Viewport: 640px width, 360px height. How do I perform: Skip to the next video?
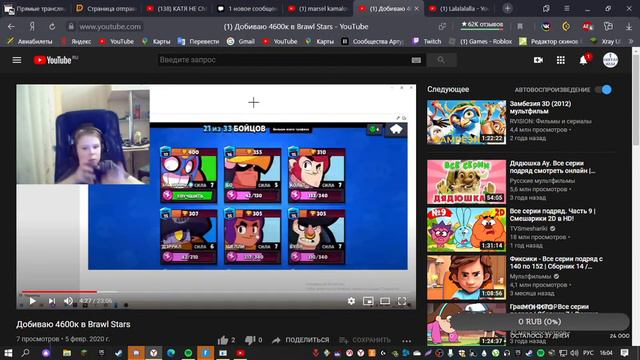tap(52, 301)
